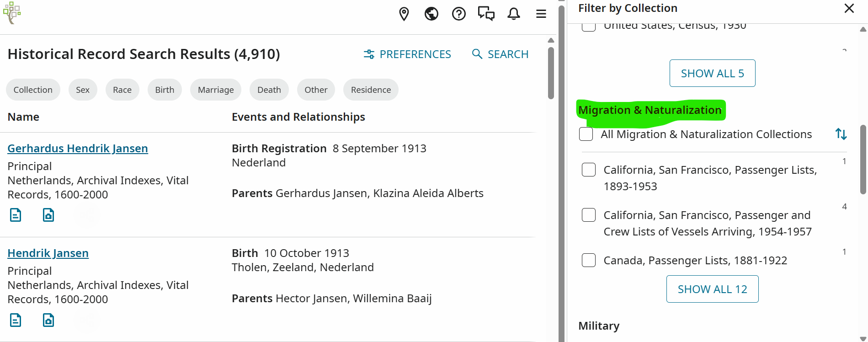Expand Show All 5 collections
This screenshot has height=342, width=868.
point(712,73)
